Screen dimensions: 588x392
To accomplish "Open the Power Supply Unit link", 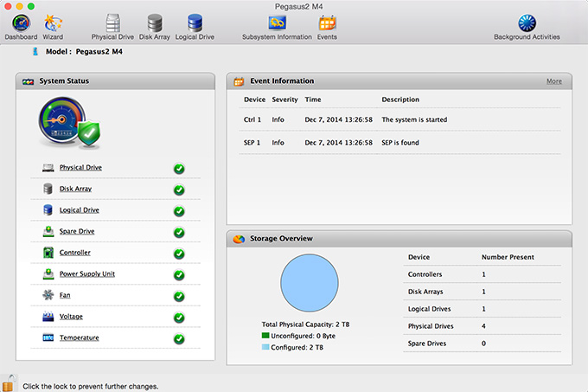I will tap(87, 273).
